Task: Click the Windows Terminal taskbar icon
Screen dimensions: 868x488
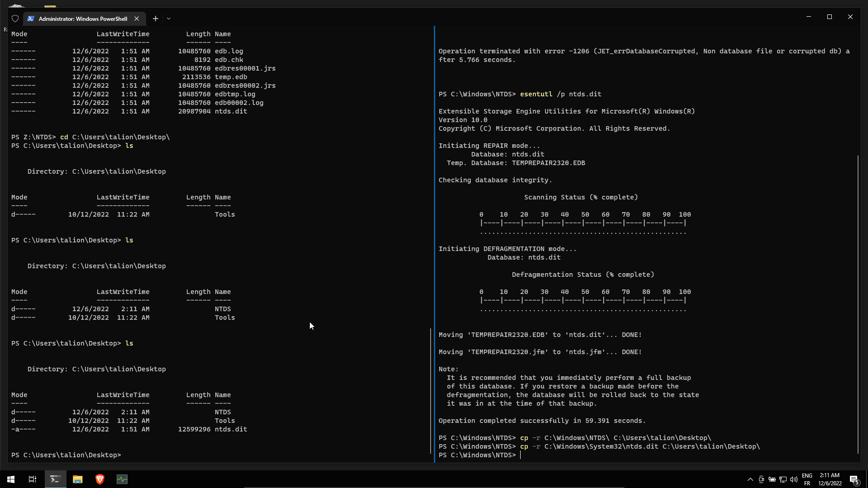Action: coord(55,479)
